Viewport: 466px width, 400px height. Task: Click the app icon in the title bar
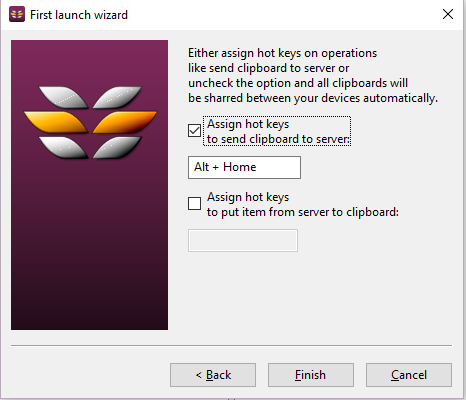17,14
